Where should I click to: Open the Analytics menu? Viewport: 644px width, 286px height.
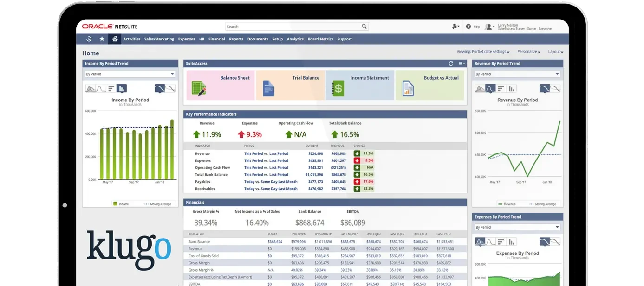point(295,39)
